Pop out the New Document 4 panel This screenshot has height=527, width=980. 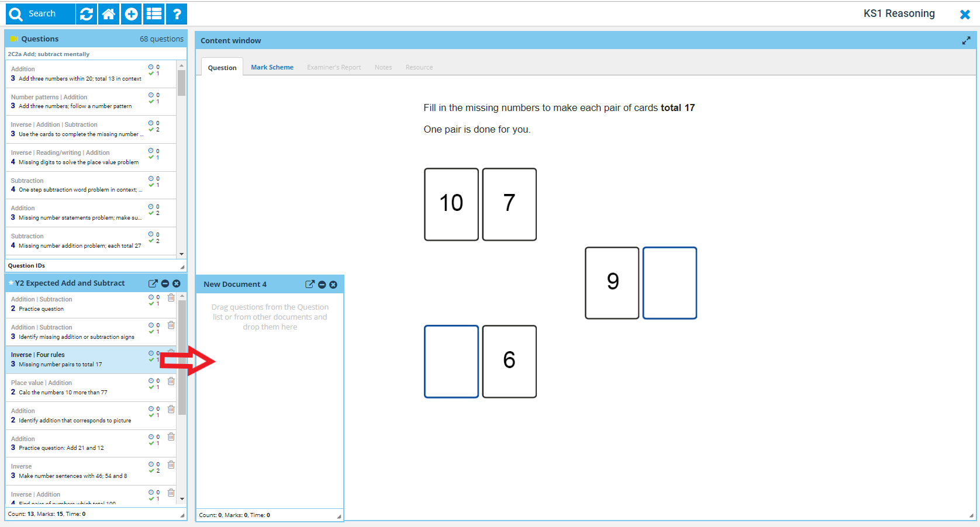(310, 285)
